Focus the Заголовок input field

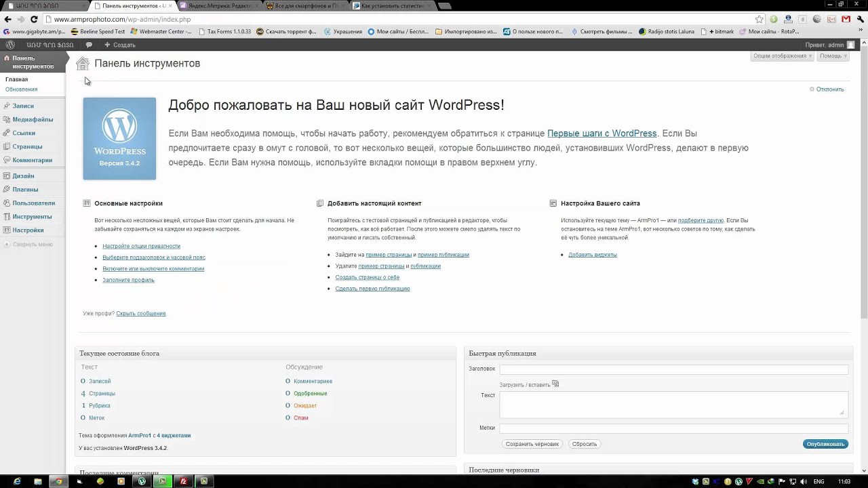pyautogui.click(x=673, y=369)
